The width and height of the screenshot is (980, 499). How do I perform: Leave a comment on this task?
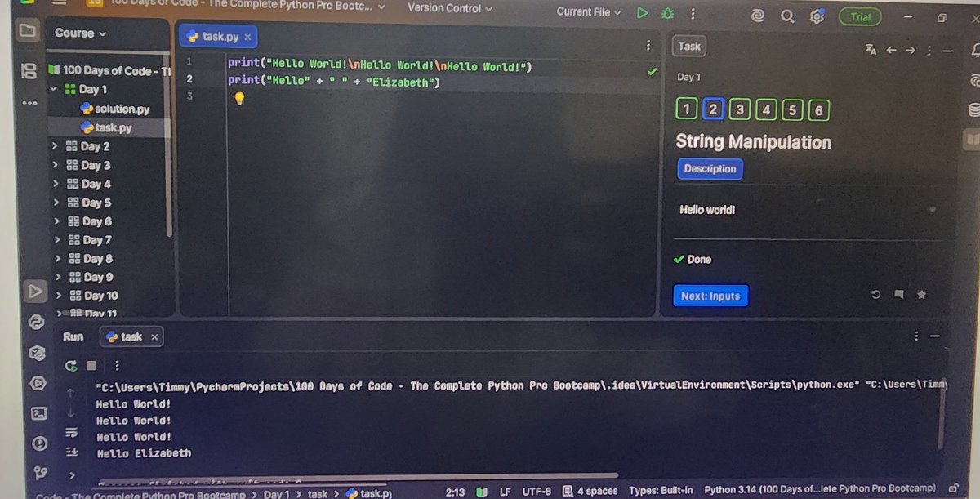(898, 294)
